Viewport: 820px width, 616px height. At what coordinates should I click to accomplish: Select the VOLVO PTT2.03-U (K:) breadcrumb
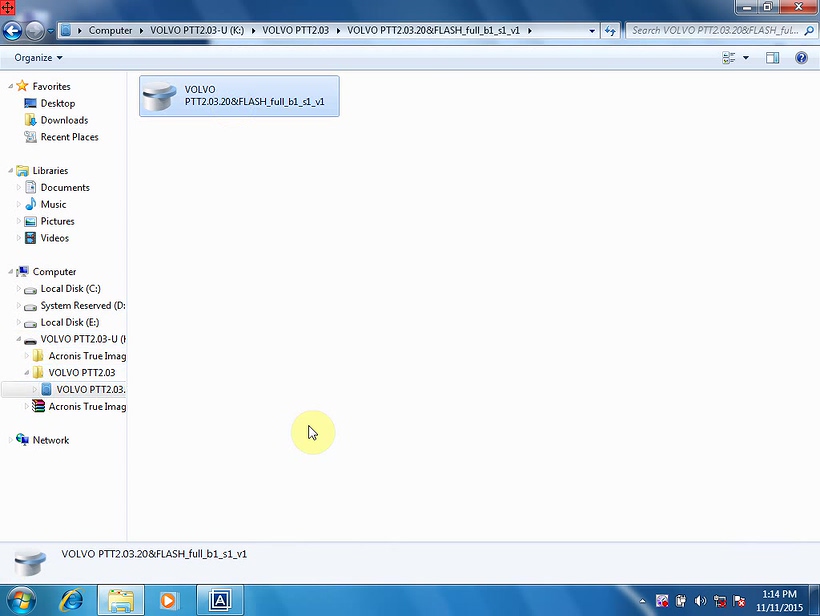point(197,30)
